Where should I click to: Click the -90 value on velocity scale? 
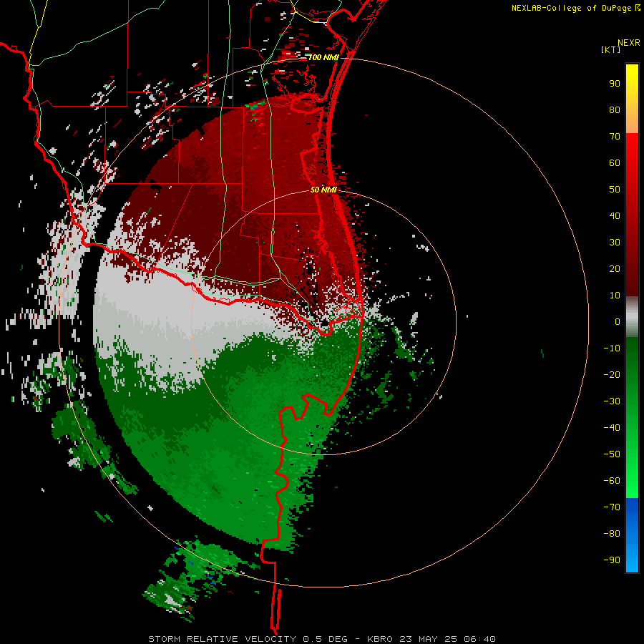click(x=612, y=560)
